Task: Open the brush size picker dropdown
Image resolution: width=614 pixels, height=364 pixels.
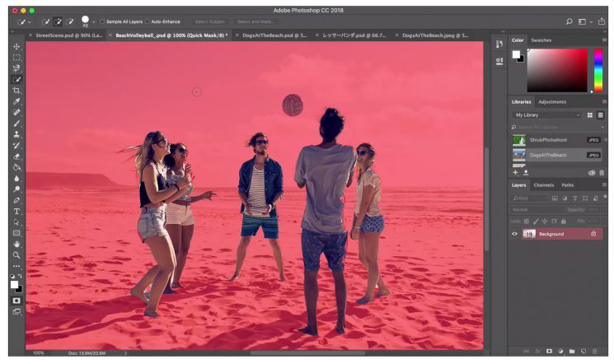Action: 93,21
